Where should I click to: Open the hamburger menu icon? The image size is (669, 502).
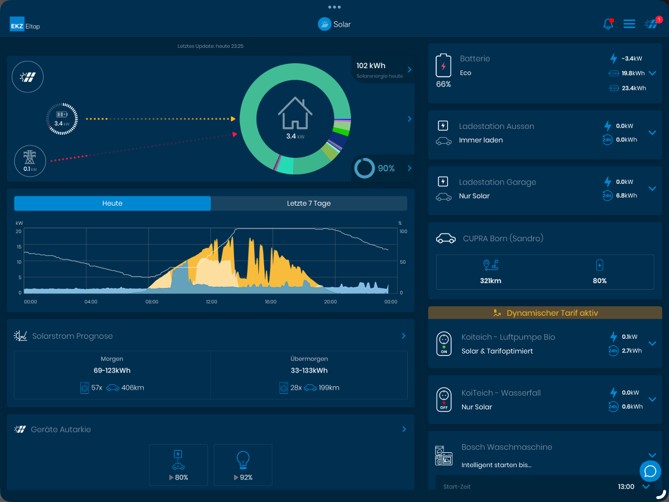tap(629, 24)
